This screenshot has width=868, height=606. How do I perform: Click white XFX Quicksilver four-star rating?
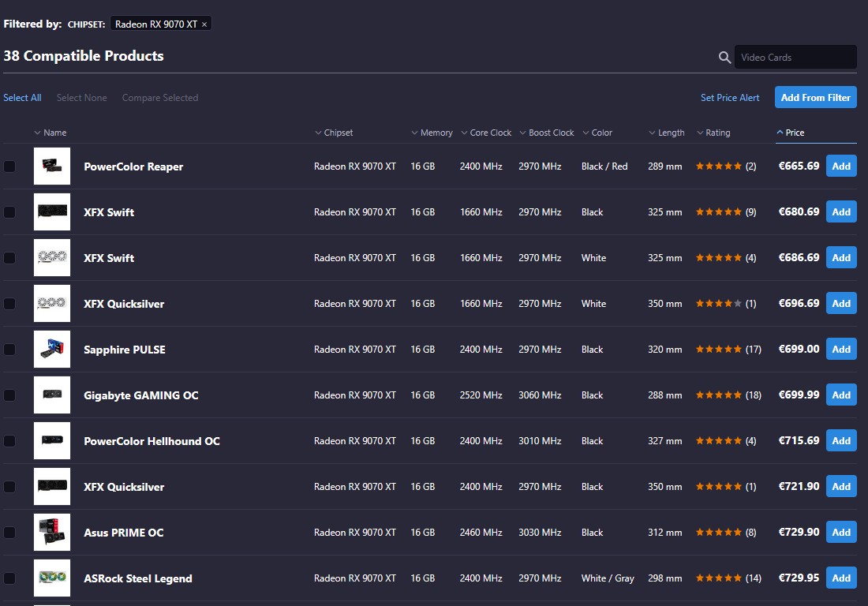726,303
